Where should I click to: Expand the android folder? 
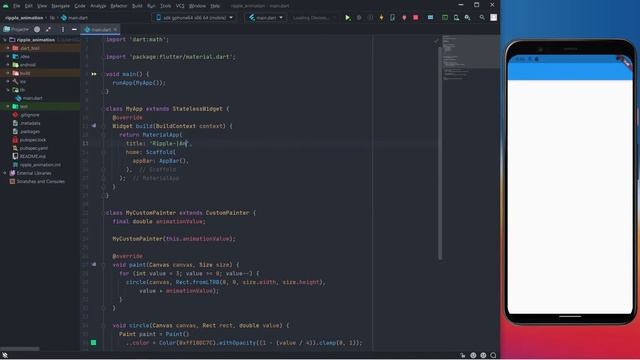pyautogui.click(x=8, y=64)
